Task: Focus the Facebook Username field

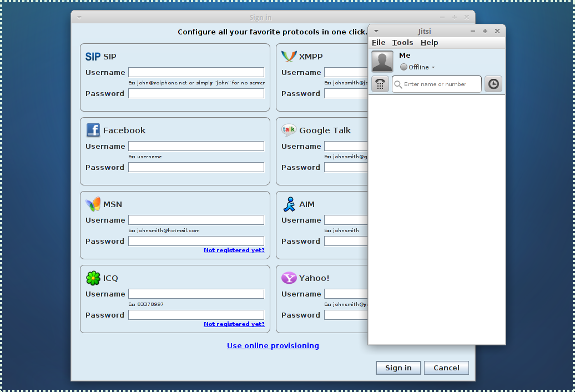Action: (196, 146)
